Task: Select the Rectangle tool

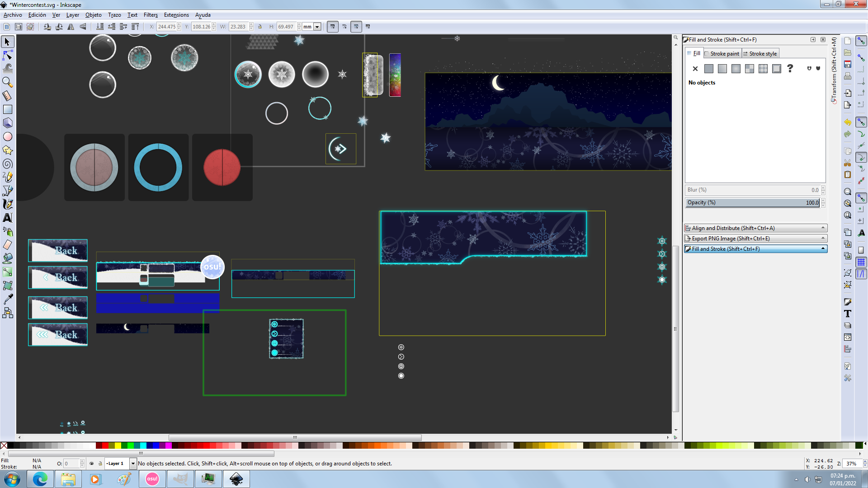Action: click(x=7, y=109)
